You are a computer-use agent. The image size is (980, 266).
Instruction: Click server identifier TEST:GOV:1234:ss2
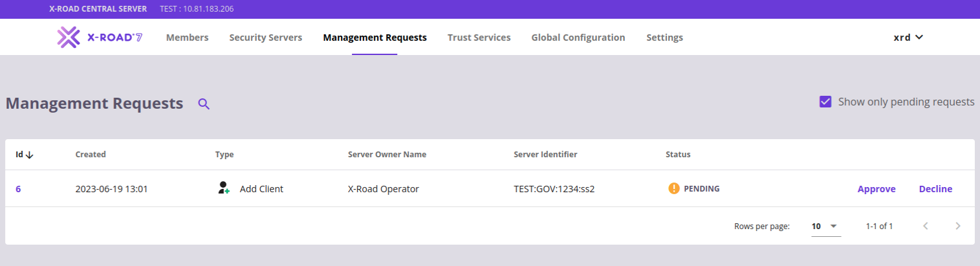pyautogui.click(x=554, y=189)
